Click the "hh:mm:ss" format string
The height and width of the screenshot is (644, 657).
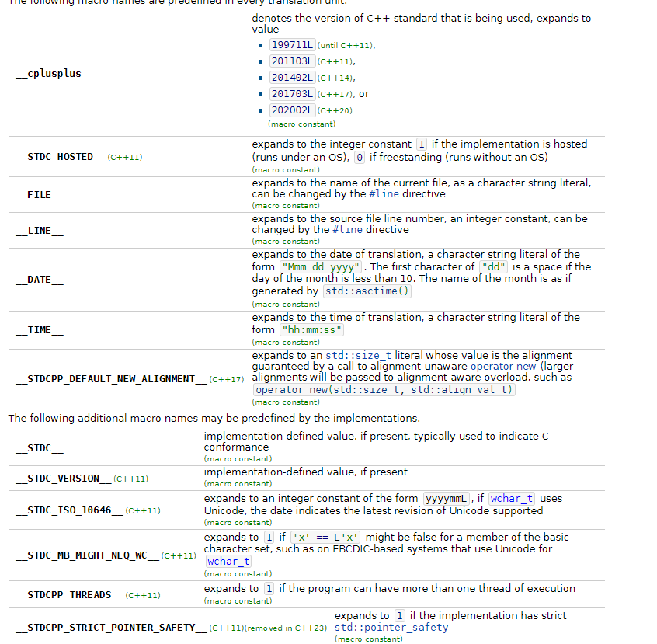311,330
